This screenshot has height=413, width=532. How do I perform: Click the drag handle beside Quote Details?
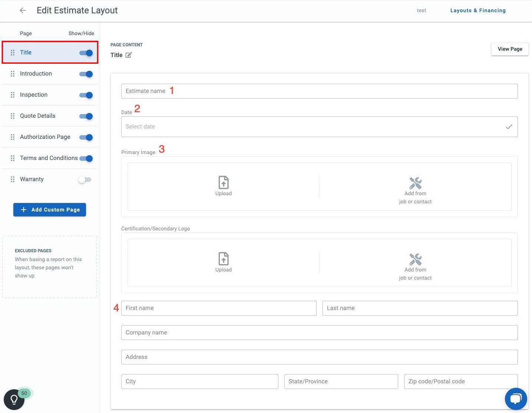point(12,116)
